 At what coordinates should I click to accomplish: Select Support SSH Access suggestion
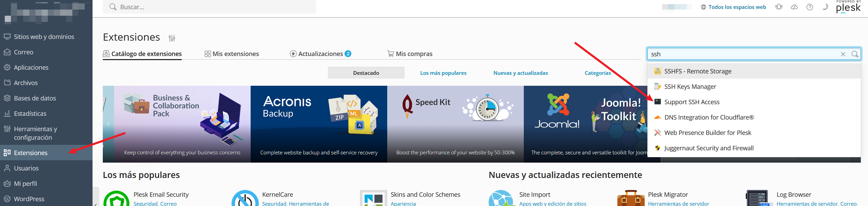pyautogui.click(x=691, y=102)
